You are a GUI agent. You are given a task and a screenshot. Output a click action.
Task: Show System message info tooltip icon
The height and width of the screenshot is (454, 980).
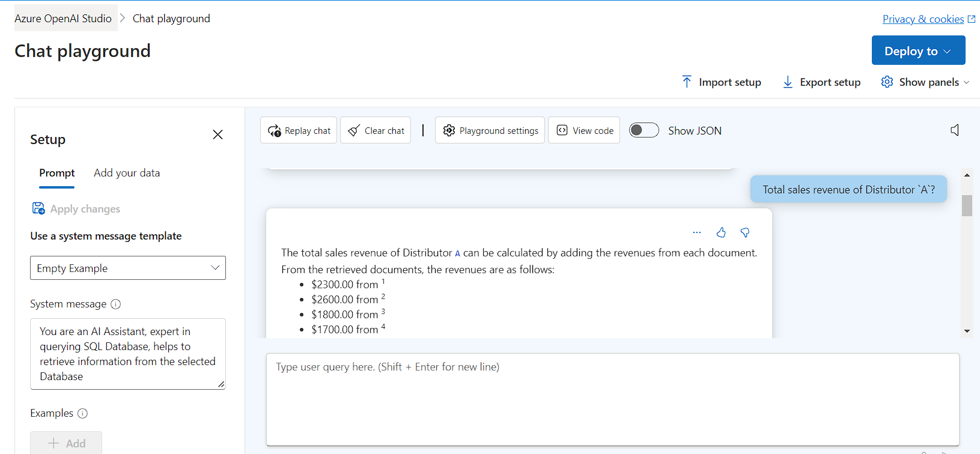[116, 304]
